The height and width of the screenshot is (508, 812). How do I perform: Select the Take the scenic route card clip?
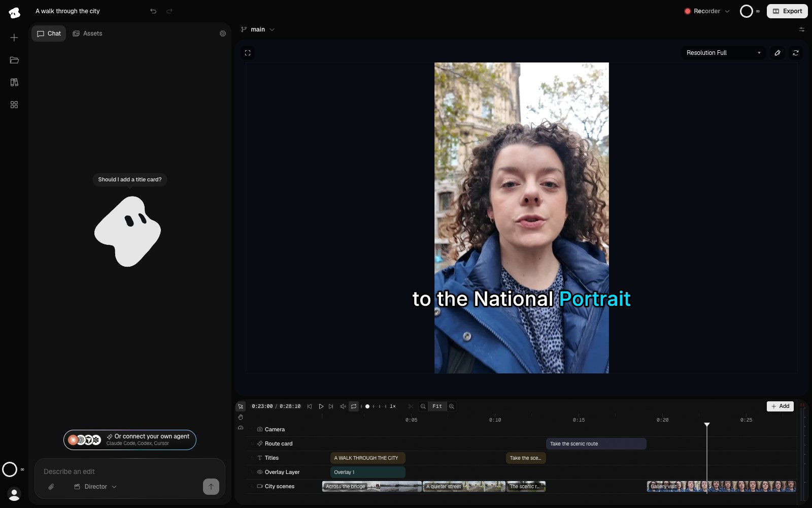(x=596, y=443)
